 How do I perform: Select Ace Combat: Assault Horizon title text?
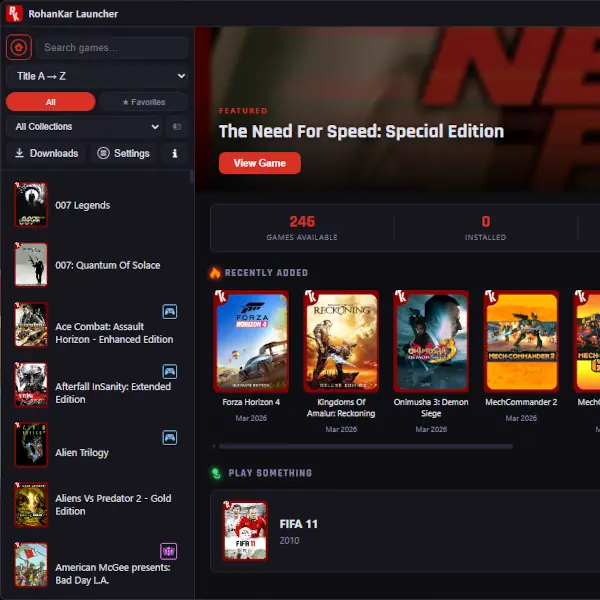click(x=114, y=333)
